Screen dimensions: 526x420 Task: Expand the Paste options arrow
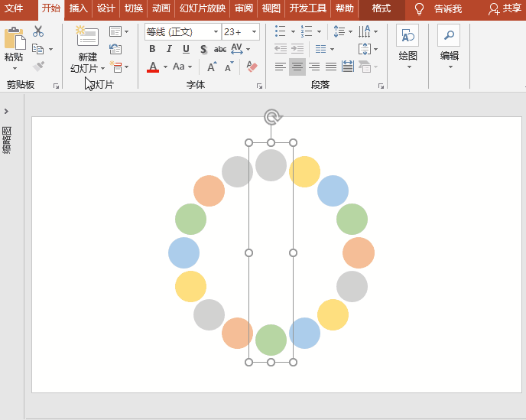pos(15,69)
